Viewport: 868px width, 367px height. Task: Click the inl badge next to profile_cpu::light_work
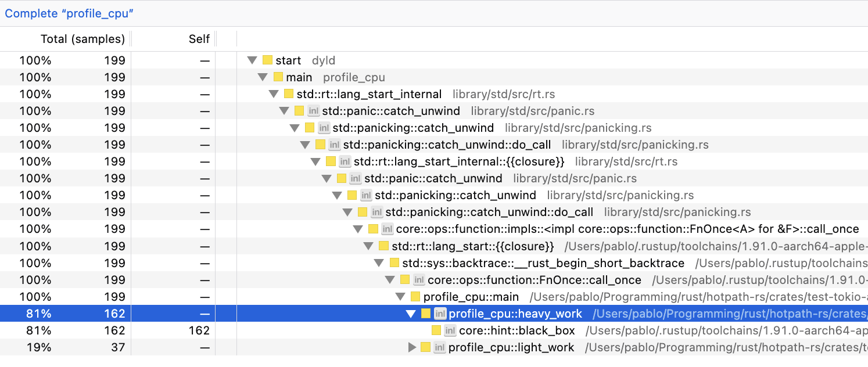click(439, 347)
